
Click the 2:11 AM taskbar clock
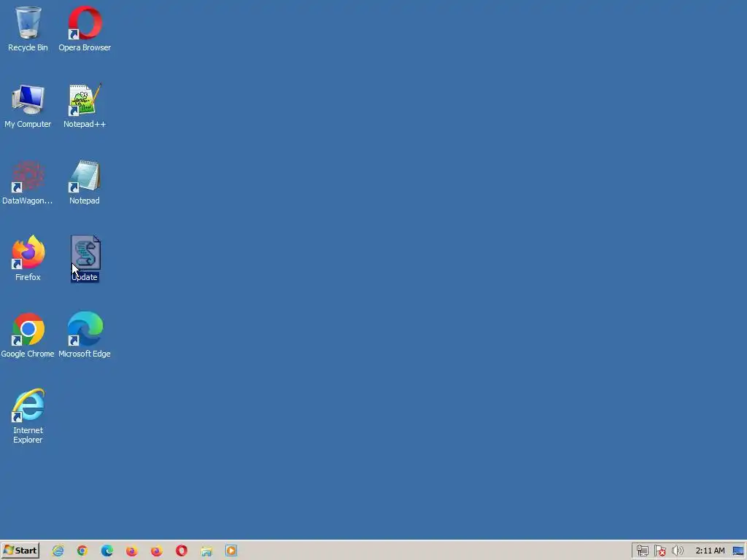click(x=710, y=551)
